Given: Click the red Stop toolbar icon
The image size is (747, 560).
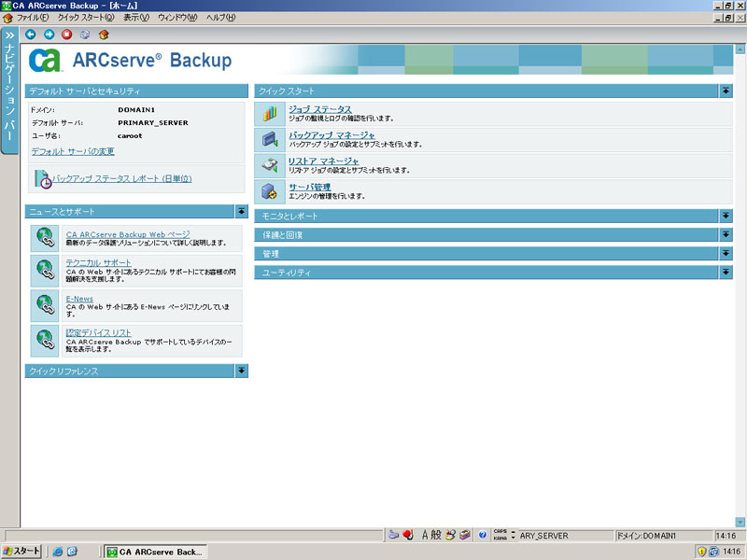Looking at the screenshot, I should pos(66,35).
